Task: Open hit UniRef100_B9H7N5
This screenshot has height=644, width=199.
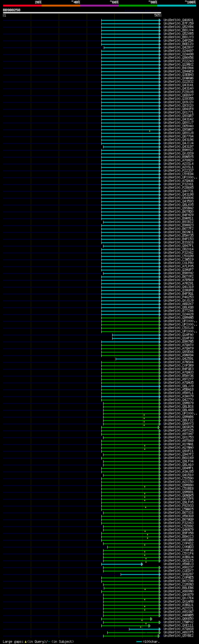Action: pos(178,341)
